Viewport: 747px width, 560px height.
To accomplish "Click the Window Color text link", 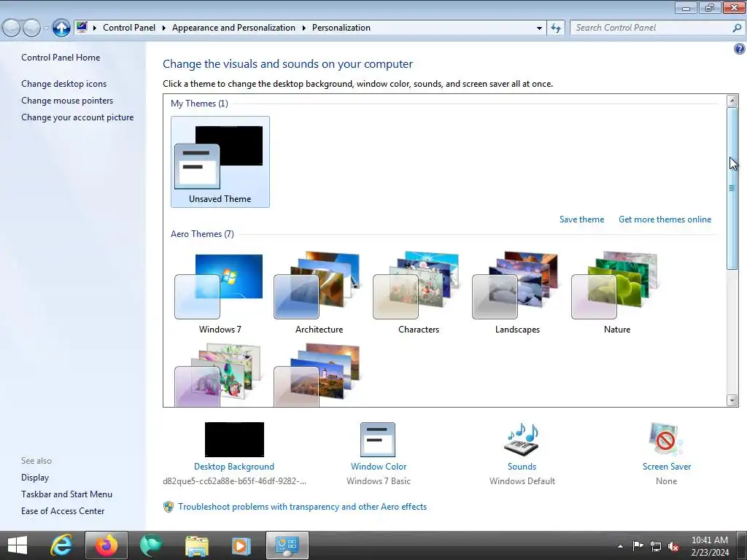I will point(379,467).
